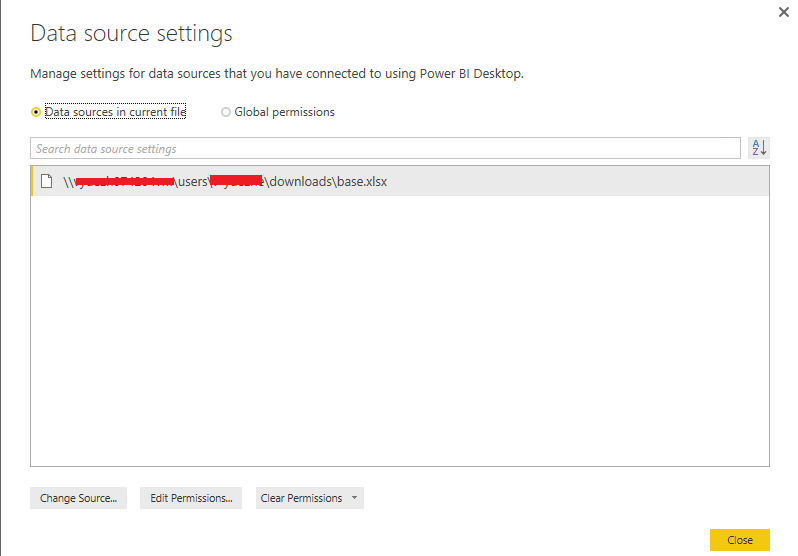Click the Change Source button
The width and height of the screenshot is (798, 556).
[x=78, y=498]
